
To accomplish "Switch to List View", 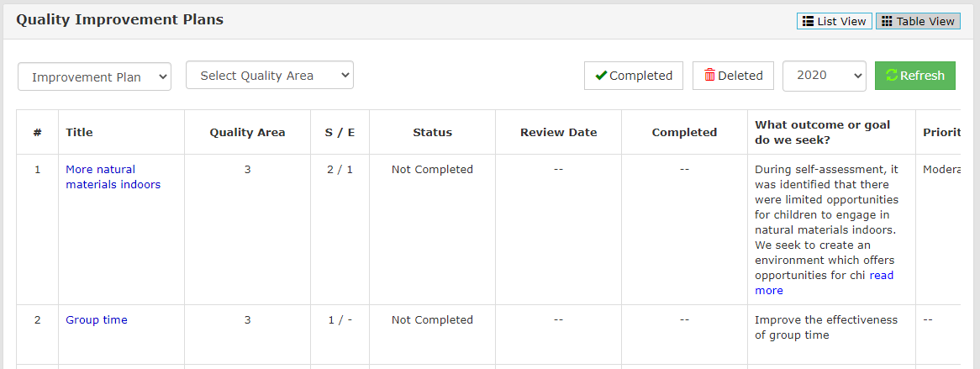I will (833, 21).
